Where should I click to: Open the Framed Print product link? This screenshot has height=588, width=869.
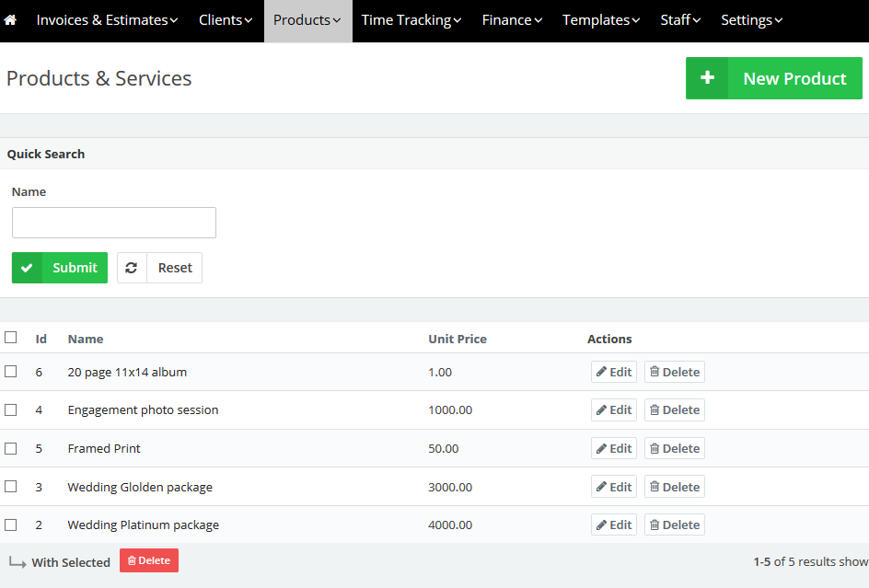coord(104,448)
